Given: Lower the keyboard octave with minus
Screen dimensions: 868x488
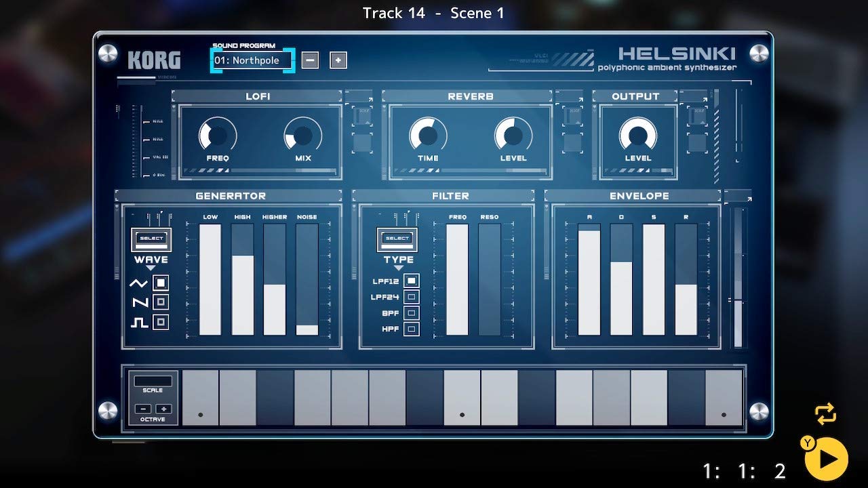Looking at the screenshot, I should point(142,409).
